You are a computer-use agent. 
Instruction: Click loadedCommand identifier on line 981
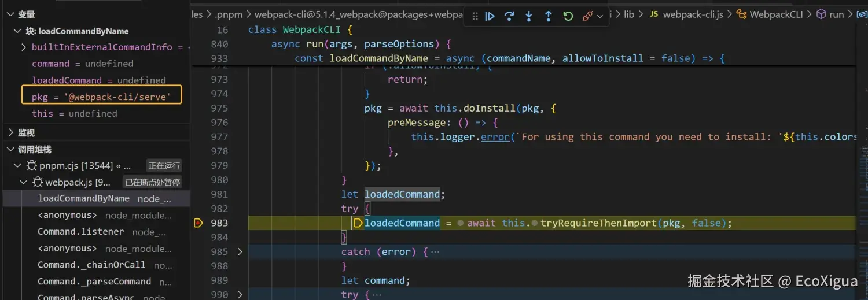[x=402, y=194]
